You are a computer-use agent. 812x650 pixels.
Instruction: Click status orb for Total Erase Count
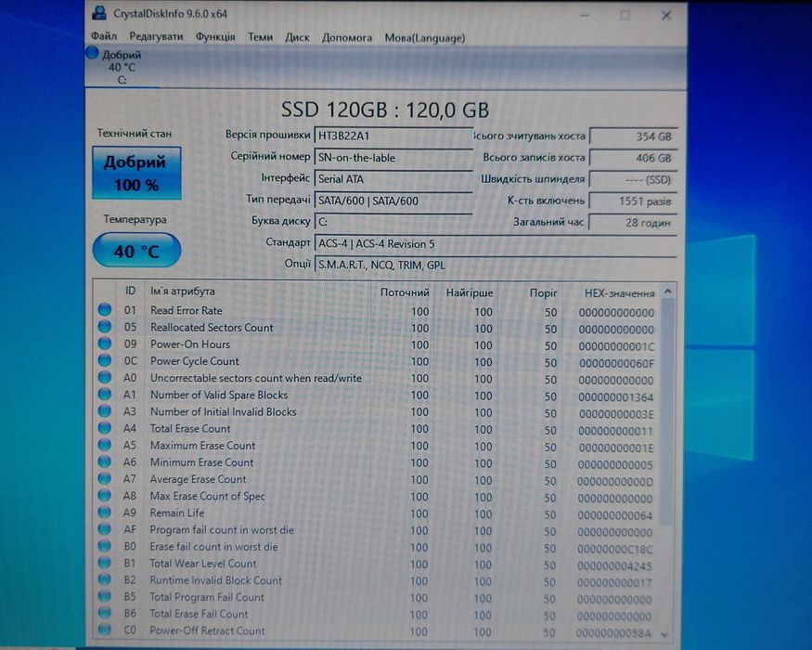click(105, 428)
